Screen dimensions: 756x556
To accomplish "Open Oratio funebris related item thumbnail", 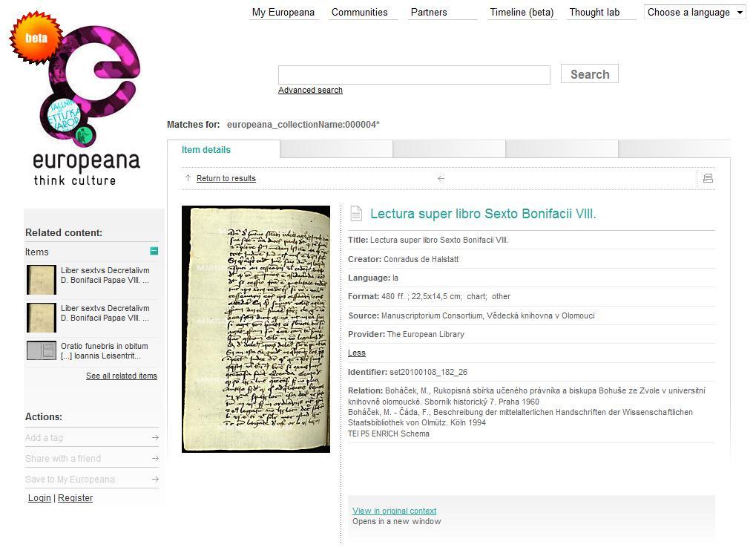I will coord(42,350).
